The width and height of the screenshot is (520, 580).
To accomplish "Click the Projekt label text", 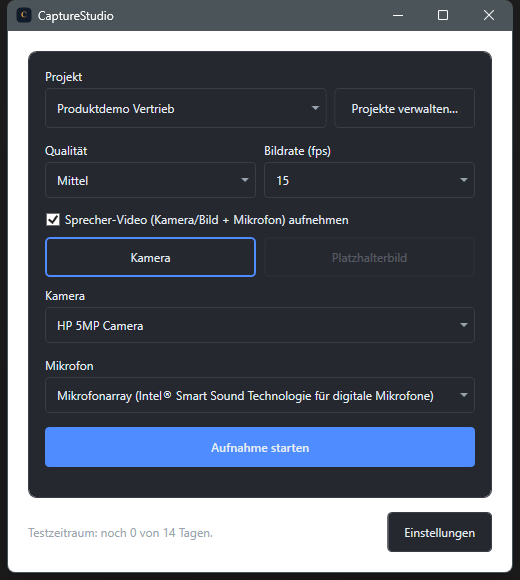I will (64, 77).
